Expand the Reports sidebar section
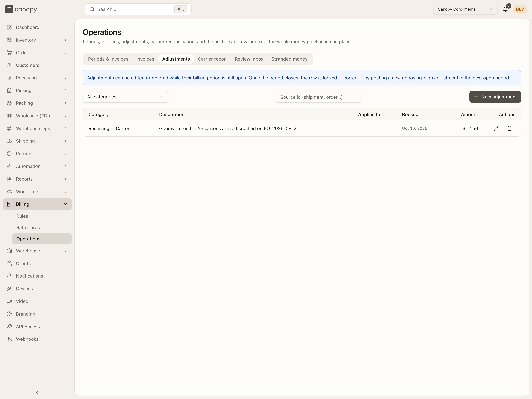The width and height of the screenshot is (532, 399). tap(37, 179)
